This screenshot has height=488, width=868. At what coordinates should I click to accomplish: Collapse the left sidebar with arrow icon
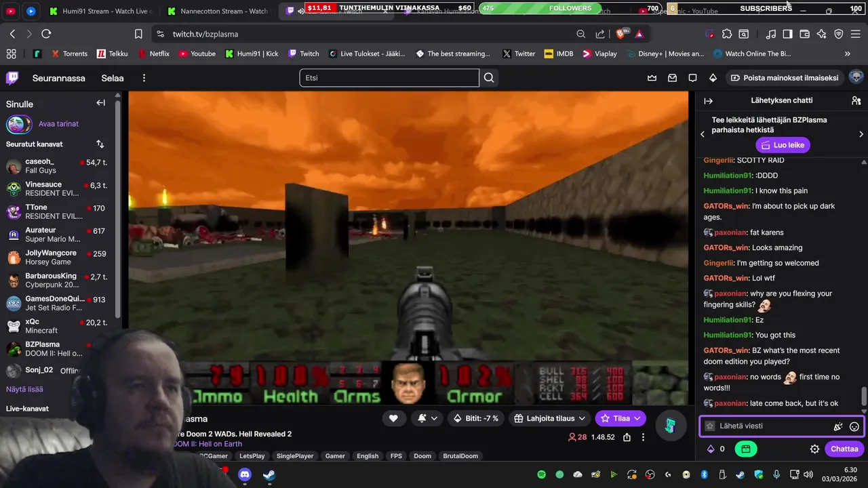pos(100,103)
